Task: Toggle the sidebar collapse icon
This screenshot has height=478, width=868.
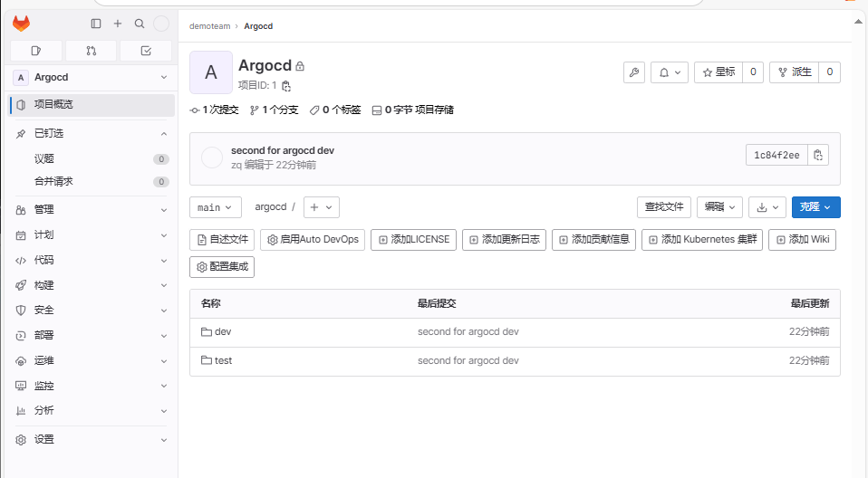Action: pyautogui.click(x=96, y=24)
